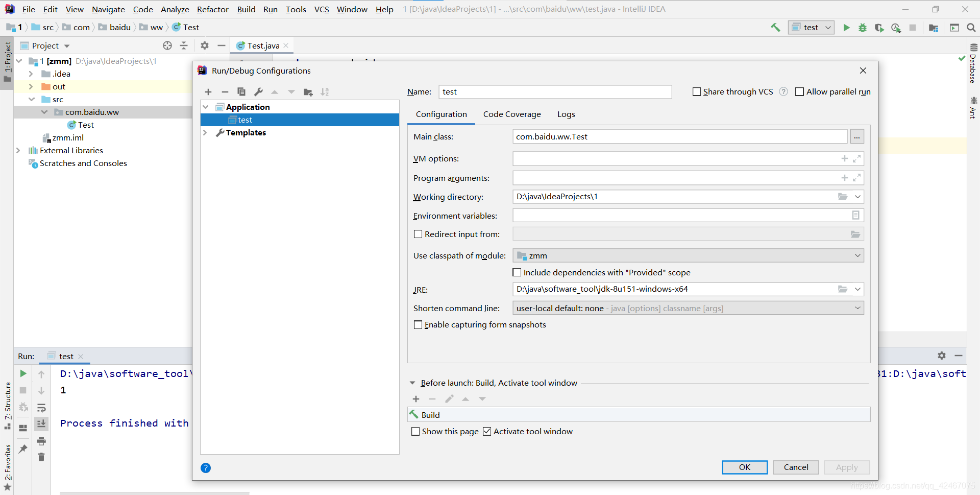The image size is (980, 495).
Task: Edit environment variables list icon
Action: tap(856, 216)
